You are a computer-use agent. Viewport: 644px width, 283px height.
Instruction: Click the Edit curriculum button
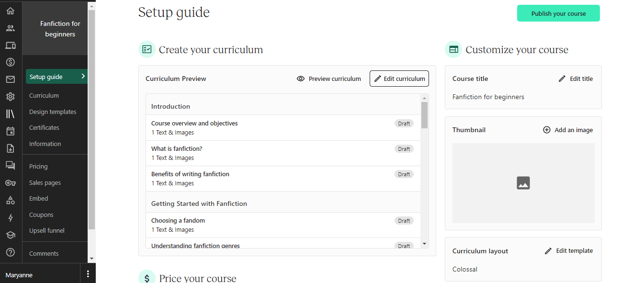(399, 79)
